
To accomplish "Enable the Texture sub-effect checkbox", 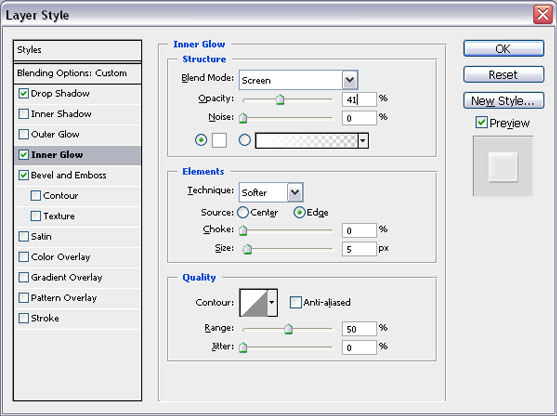I will click(36, 216).
